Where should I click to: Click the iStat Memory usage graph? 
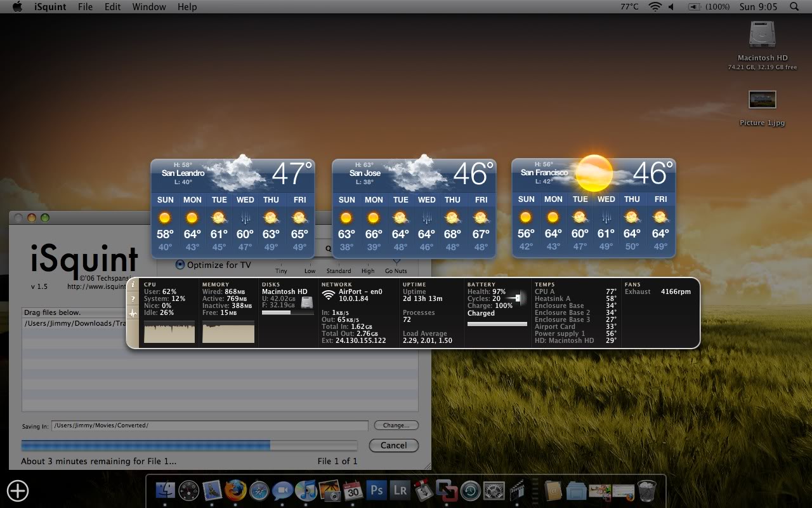[228, 332]
